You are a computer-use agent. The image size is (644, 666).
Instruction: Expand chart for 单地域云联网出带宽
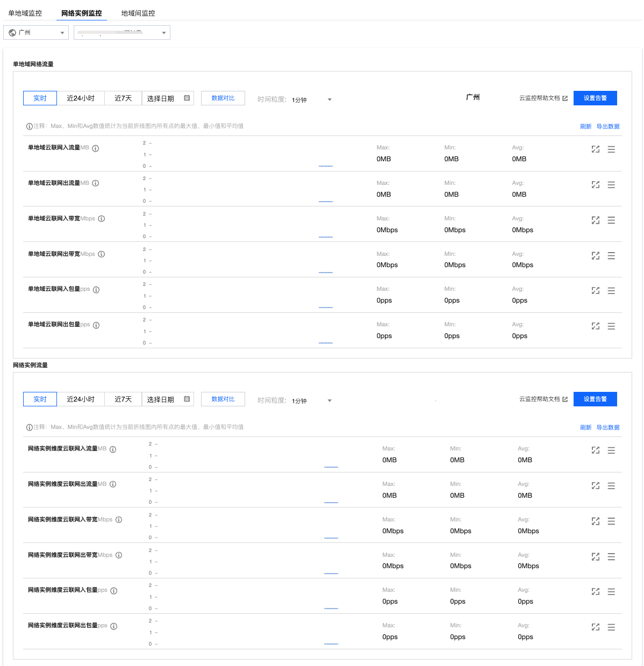596,256
